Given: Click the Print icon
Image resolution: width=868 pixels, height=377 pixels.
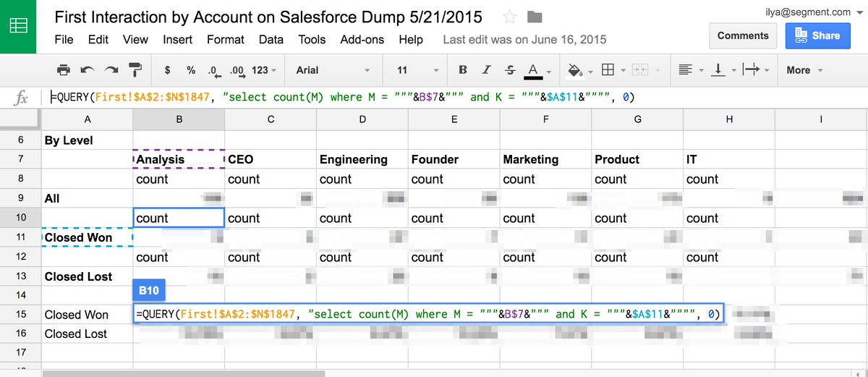Looking at the screenshot, I should pos(64,70).
